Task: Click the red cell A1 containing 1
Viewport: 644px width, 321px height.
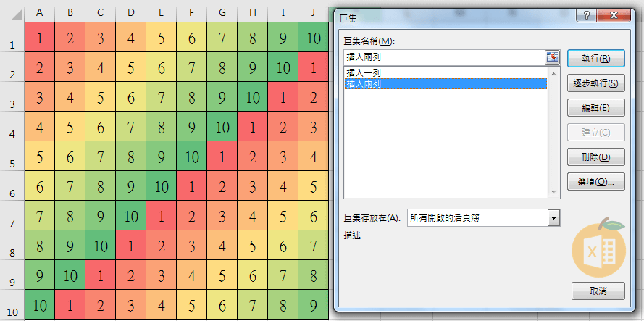Action: click(x=39, y=38)
